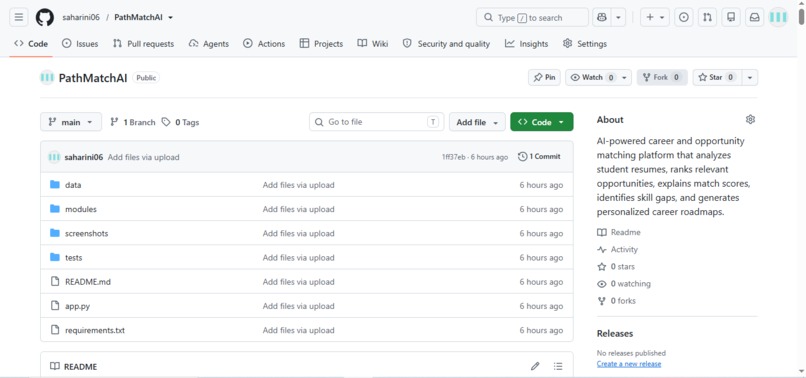Click the About section settings gear
This screenshot has height=378, width=806.
tap(750, 119)
